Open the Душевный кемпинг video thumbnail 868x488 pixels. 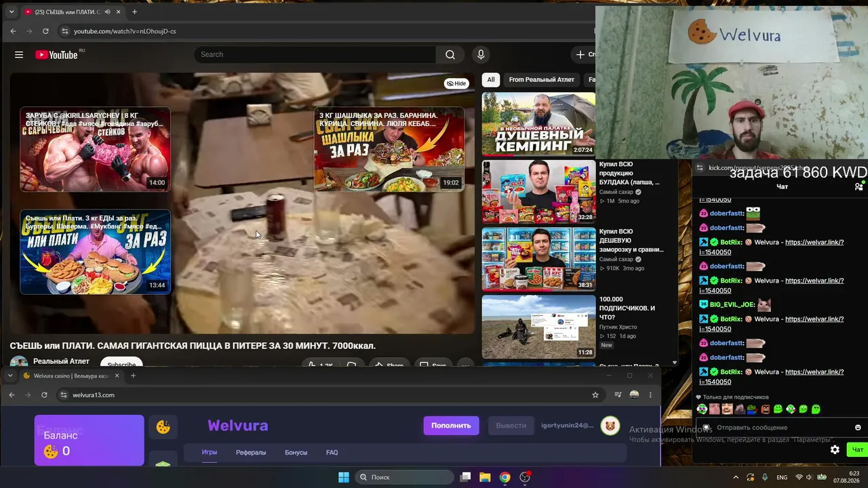click(x=538, y=124)
